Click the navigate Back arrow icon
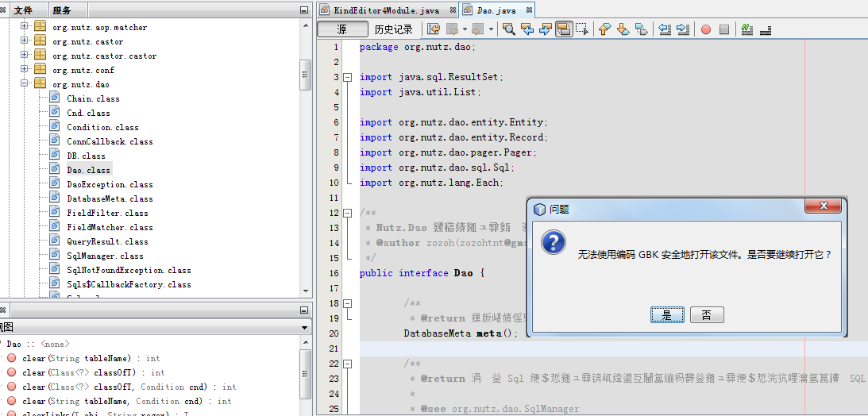 [453, 29]
